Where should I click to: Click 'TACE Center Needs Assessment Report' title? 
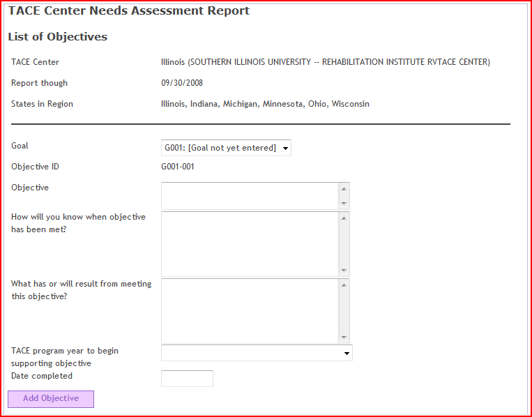[129, 11]
